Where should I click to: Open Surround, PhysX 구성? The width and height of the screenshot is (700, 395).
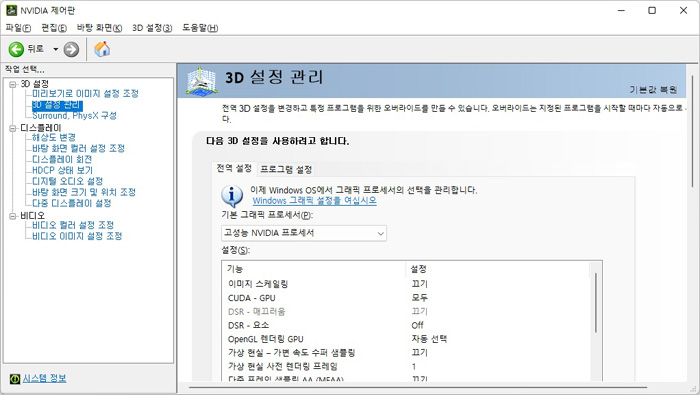coord(74,116)
